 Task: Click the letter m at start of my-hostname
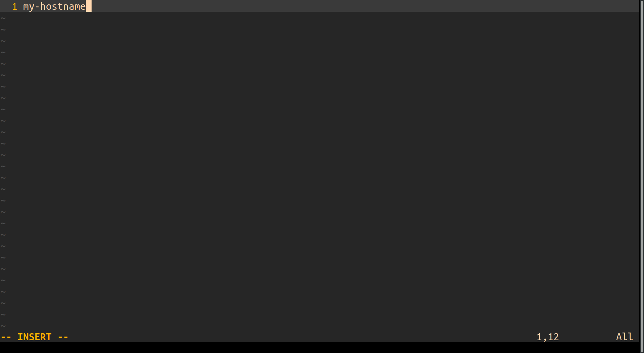point(26,7)
